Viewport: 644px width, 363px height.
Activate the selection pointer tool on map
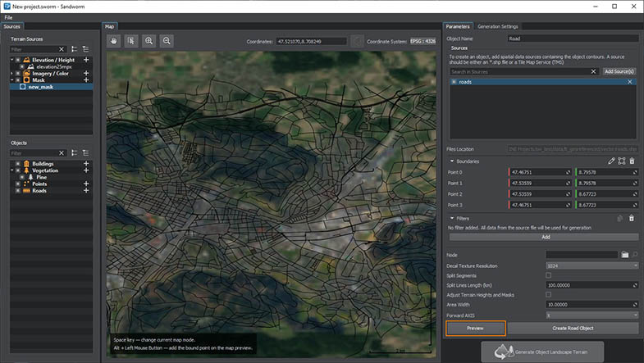(130, 40)
